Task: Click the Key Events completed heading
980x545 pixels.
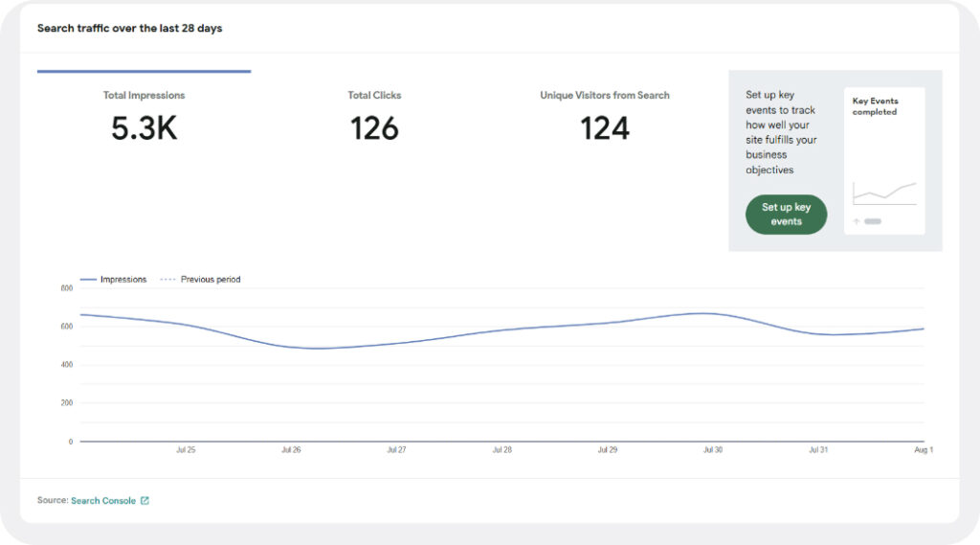Action: (875, 106)
